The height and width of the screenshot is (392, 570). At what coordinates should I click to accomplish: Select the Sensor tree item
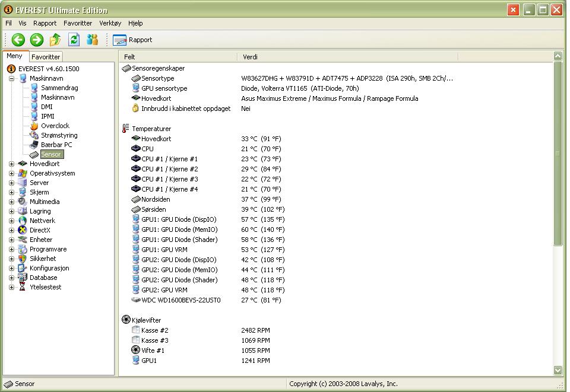point(51,154)
